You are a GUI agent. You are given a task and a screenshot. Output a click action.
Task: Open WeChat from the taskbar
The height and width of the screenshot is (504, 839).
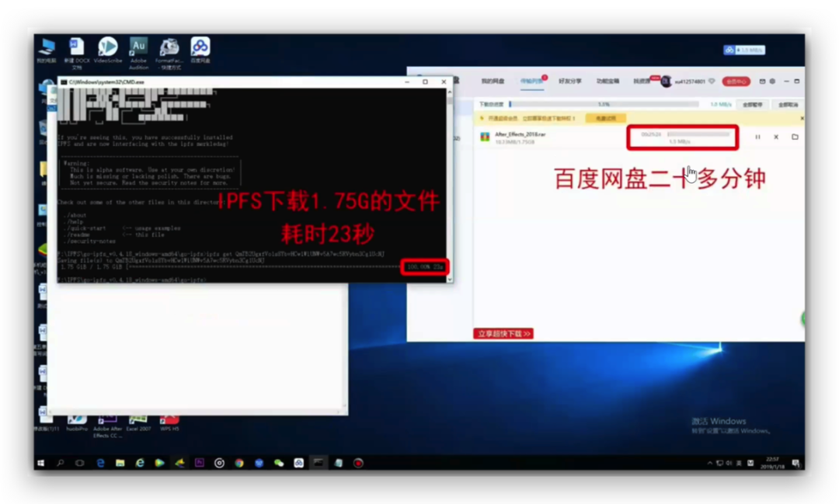click(279, 463)
